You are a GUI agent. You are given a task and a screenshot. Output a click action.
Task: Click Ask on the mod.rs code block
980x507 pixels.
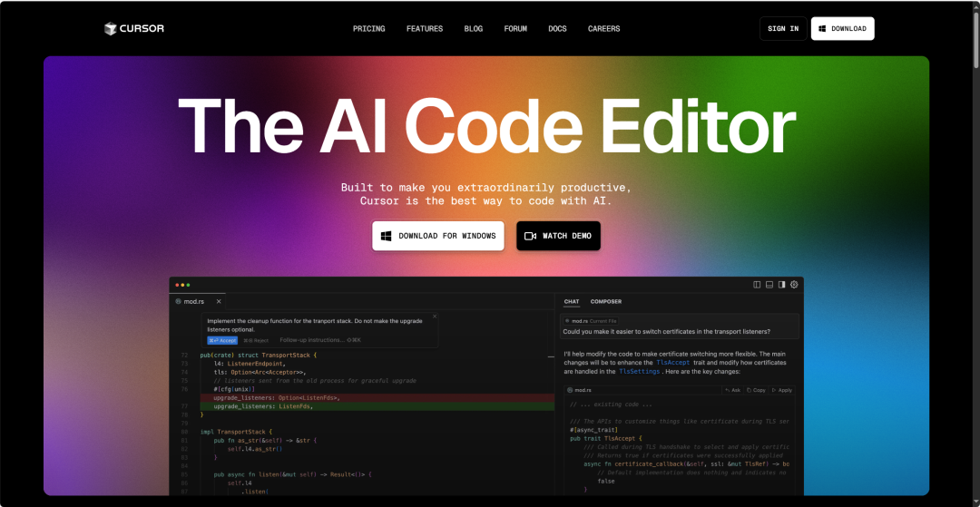click(732, 390)
